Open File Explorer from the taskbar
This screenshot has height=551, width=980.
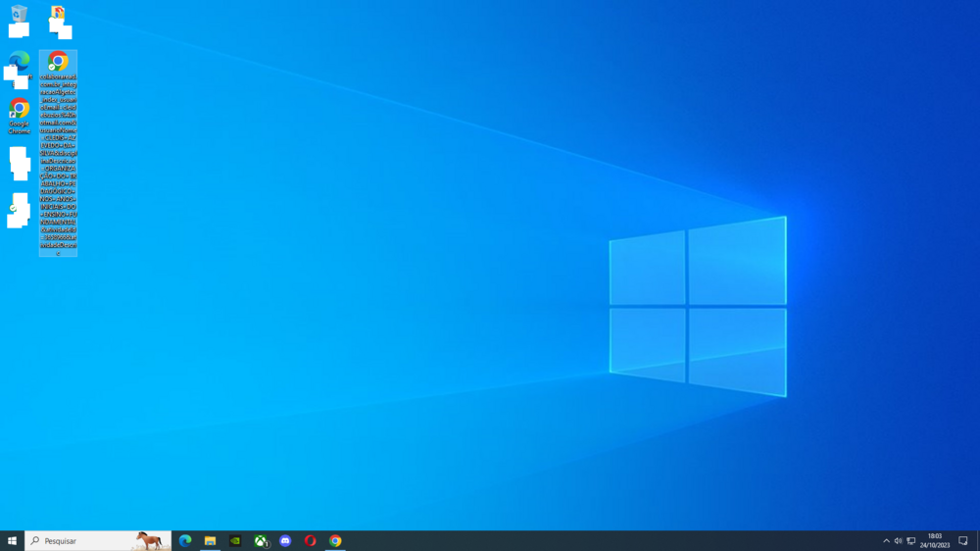tap(210, 540)
